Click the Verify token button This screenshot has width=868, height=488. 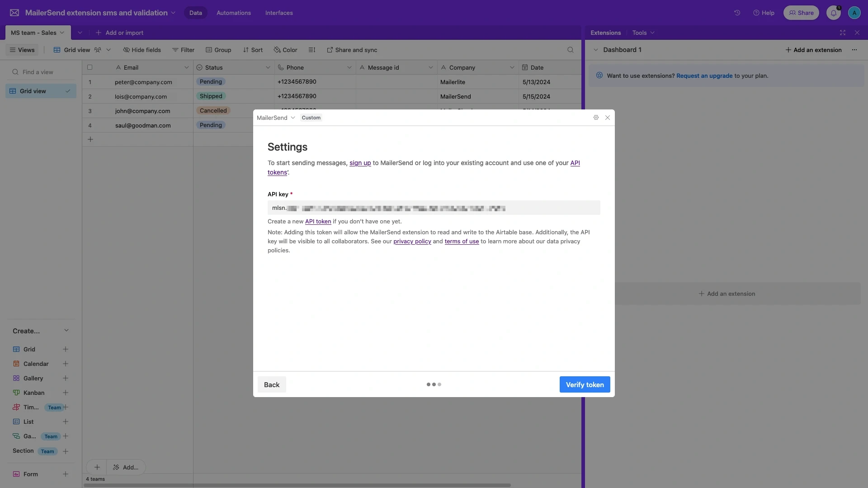click(x=585, y=384)
